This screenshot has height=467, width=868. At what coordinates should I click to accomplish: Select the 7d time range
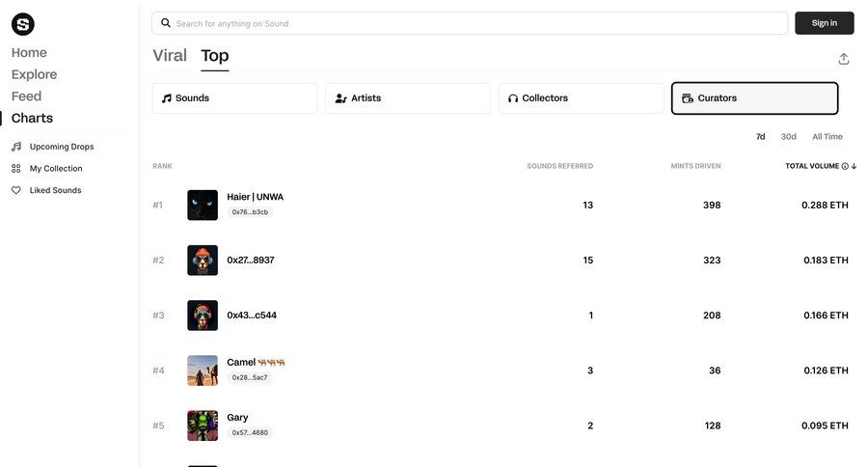pos(760,137)
